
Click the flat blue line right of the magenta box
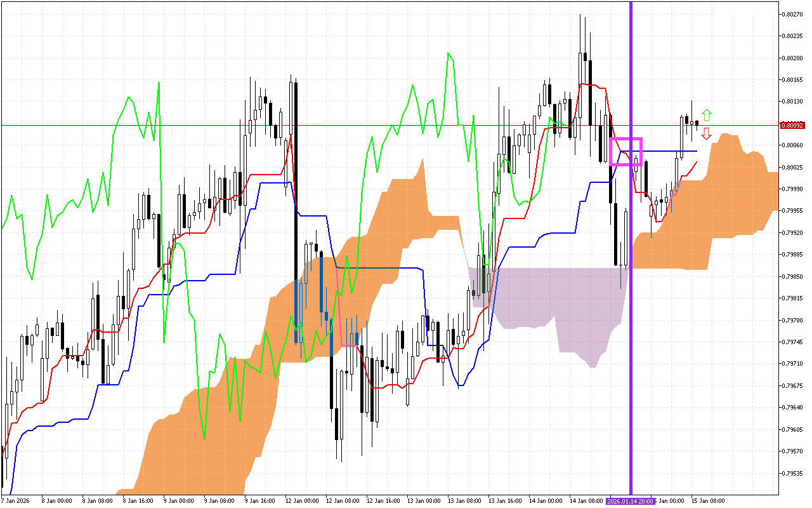[672, 151]
